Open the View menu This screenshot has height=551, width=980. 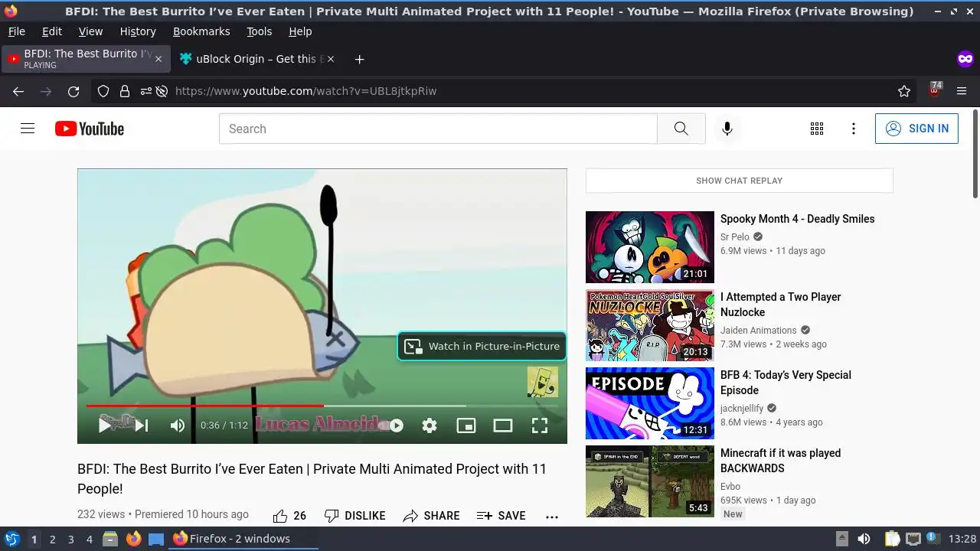[90, 31]
